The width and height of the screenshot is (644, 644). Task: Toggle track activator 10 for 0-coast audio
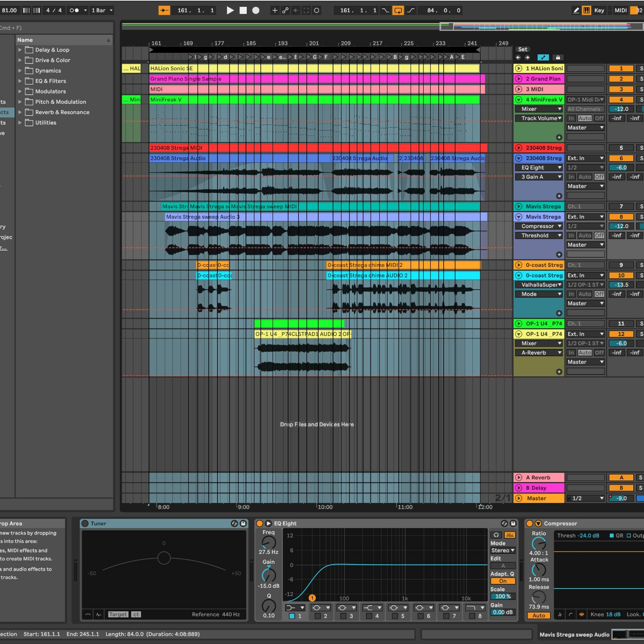pos(621,275)
